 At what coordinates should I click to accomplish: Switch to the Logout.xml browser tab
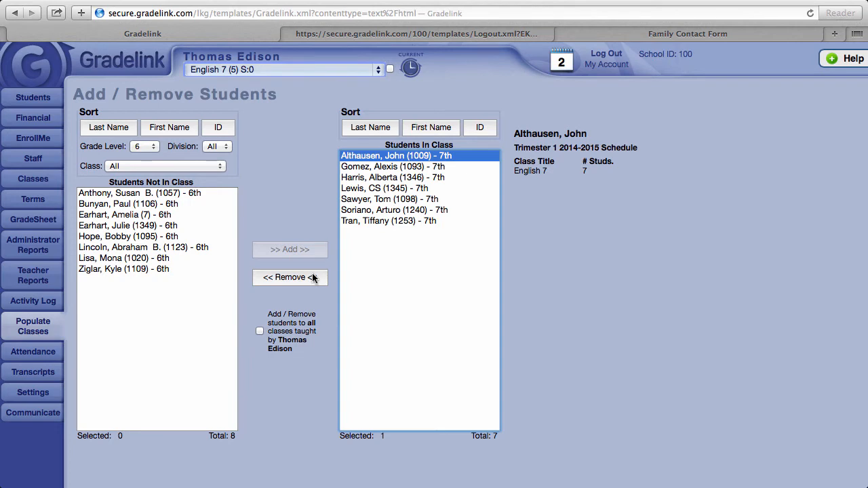pos(416,33)
